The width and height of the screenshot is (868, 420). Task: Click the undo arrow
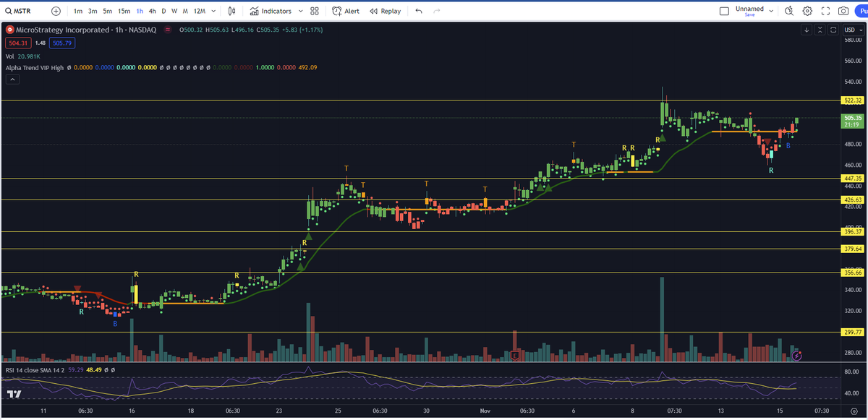pyautogui.click(x=419, y=11)
